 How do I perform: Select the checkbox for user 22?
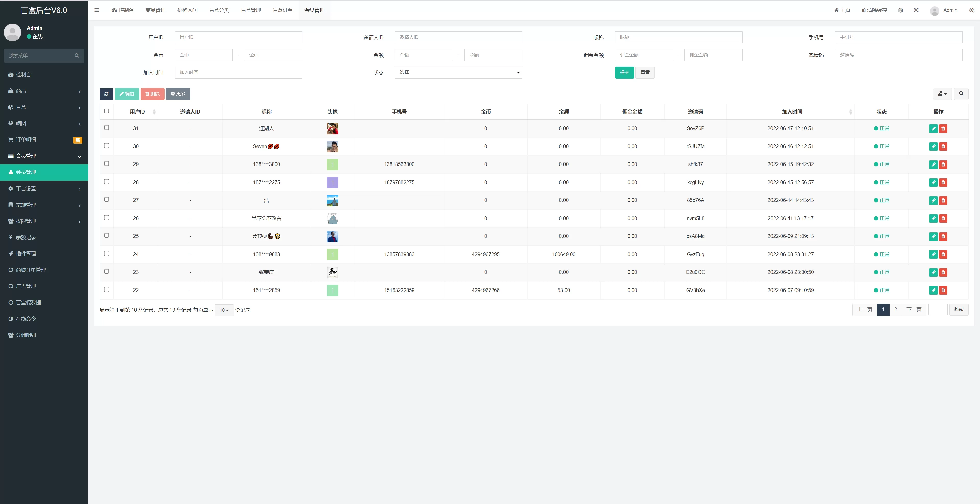point(106,290)
